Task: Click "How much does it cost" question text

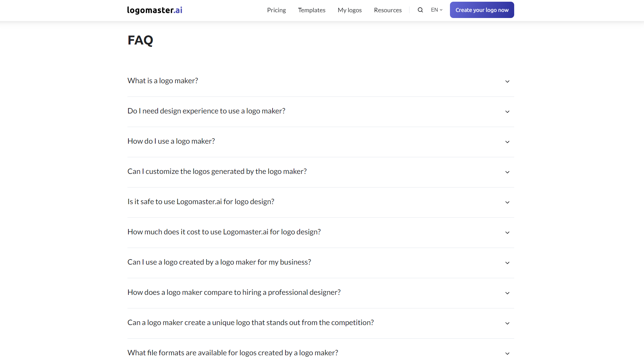Action: (224, 232)
